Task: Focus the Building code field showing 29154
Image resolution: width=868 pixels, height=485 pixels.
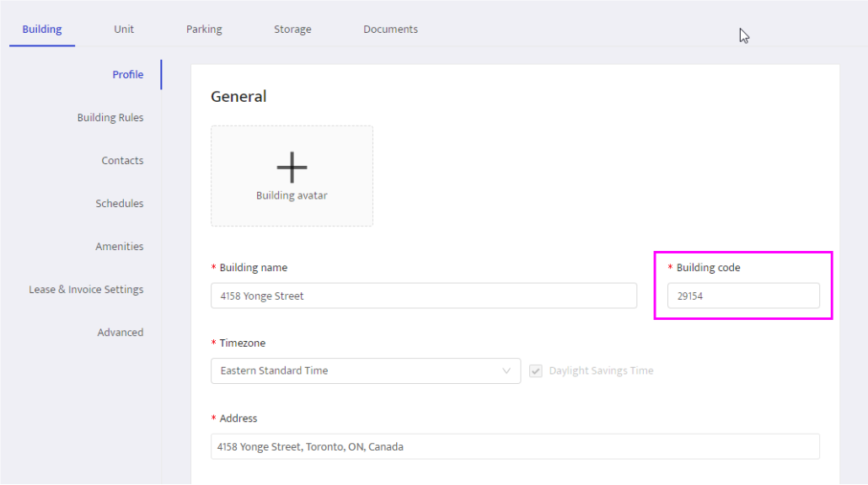Action: tap(742, 296)
